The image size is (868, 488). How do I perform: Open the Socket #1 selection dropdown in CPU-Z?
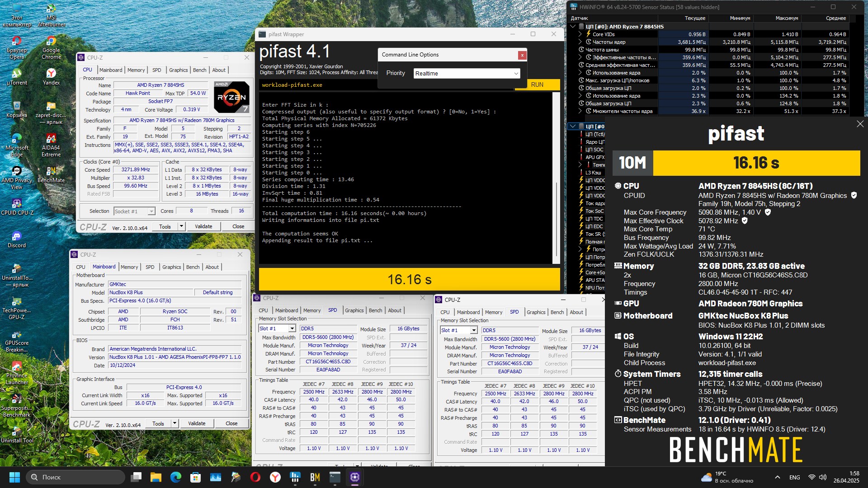point(134,211)
